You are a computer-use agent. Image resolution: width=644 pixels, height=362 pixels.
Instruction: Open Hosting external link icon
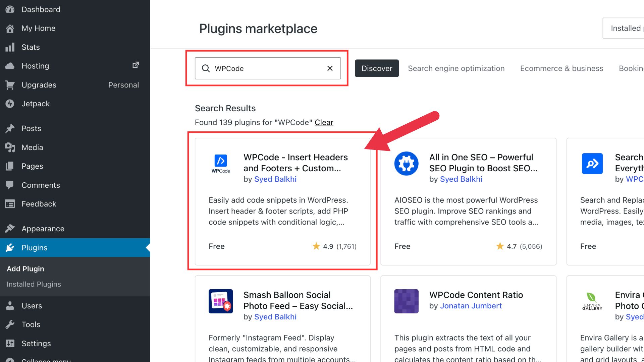(x=136, y=65)
